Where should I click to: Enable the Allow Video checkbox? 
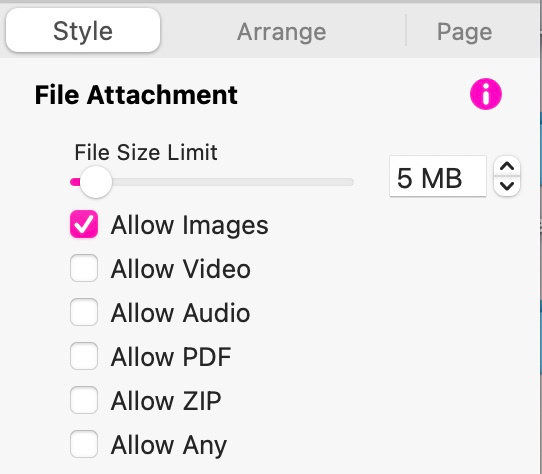(x=84, y=268)
